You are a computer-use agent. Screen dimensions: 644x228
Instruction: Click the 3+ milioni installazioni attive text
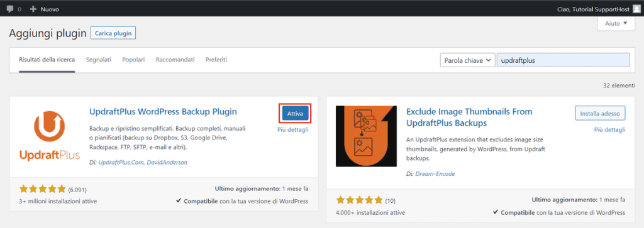pyautogui.click(x=58, y=202)
